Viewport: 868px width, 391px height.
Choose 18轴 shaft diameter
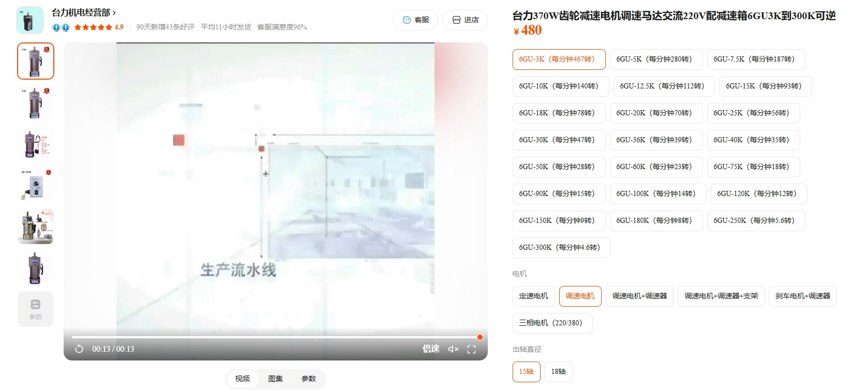pos(559,372)
